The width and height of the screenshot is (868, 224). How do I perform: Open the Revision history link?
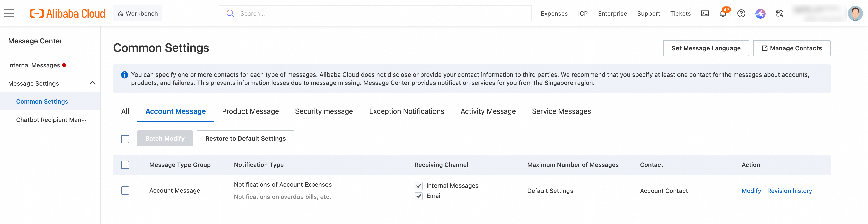(789, 191)
